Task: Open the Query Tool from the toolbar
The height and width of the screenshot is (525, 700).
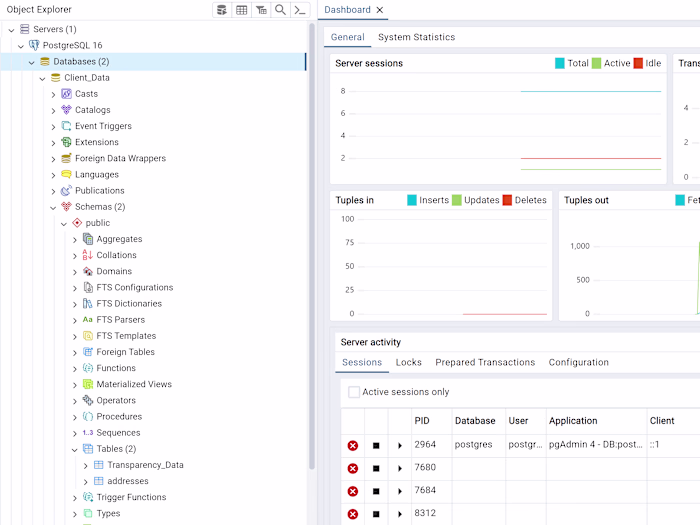Action: [221, 10]
